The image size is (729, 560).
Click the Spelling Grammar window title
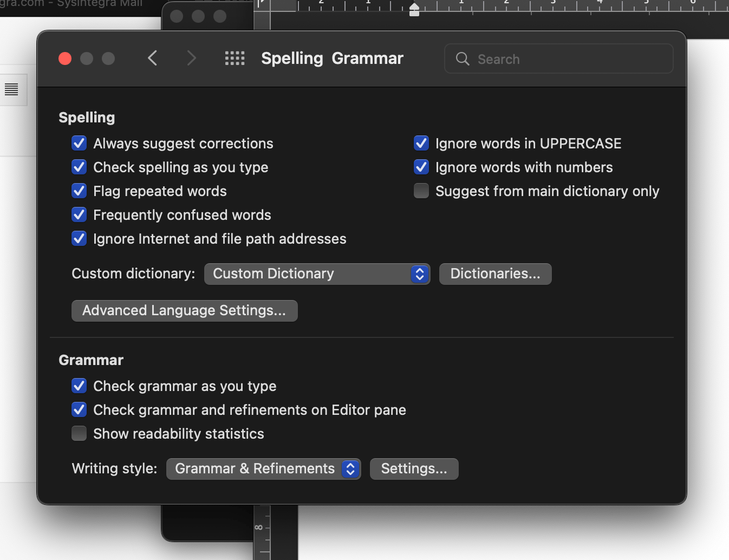click(x=332, y=58)
